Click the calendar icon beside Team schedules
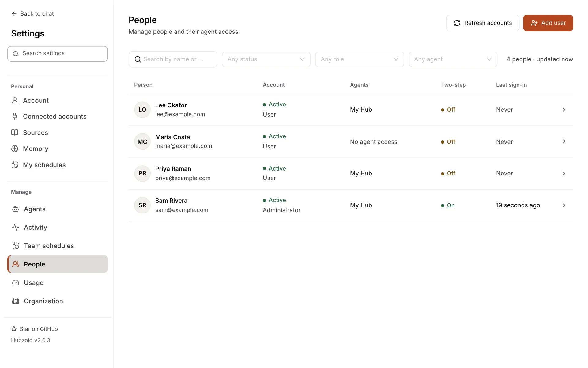This screenshot has height=368, width=588. (x=16, y=246)
